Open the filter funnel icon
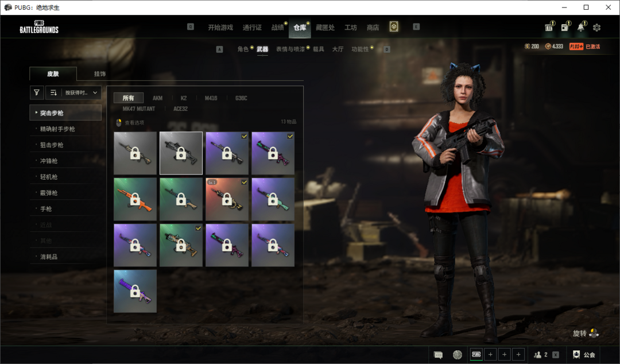The image size is (620, 364). click(36, 92)
